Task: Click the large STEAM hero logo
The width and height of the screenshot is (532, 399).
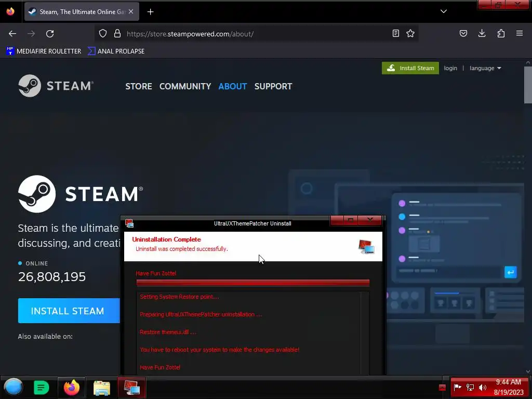Action: (81, 194)
